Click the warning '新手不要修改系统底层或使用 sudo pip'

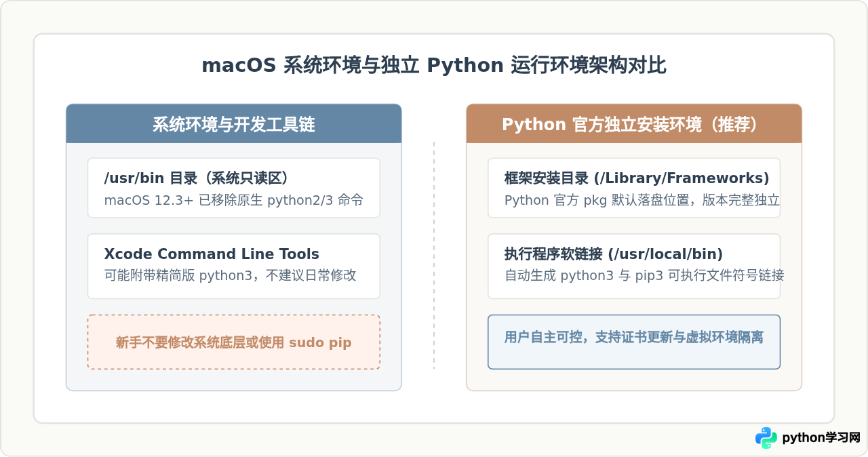(x=234, y=342)
